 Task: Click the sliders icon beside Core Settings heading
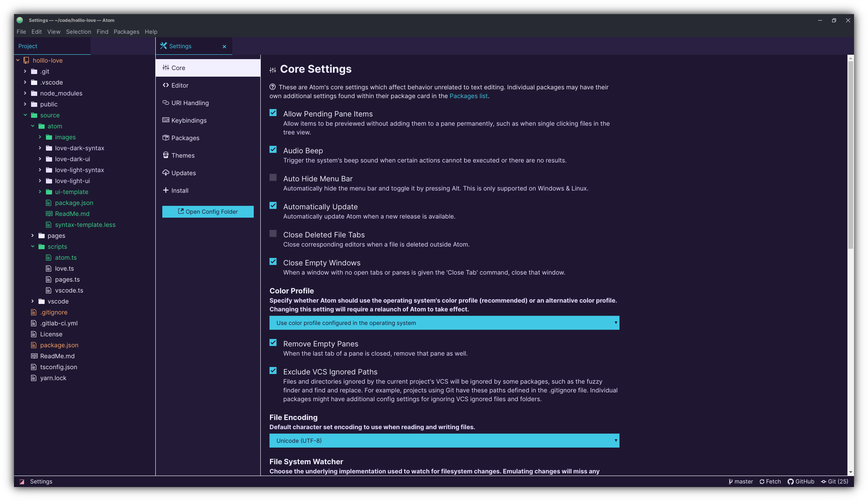(273, 70)
